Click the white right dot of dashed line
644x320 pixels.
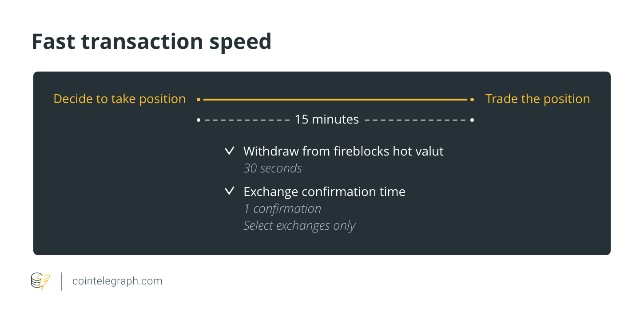pos(472,120)
